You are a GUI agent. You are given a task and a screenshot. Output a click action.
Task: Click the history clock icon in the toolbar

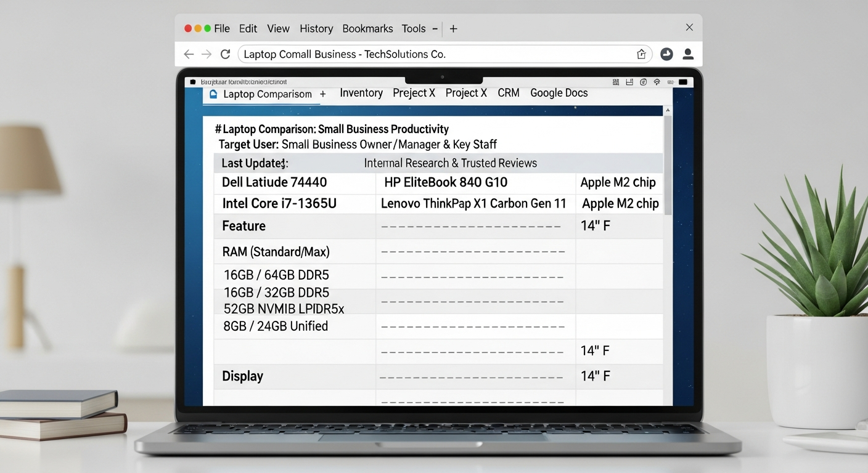click(644, 81)
